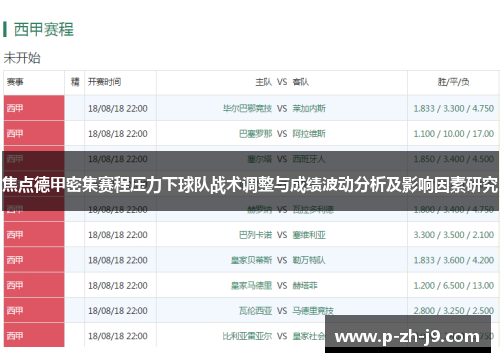Screen dimensions: 500x362
Task: Click VS between 皇家马德里 and 赫塔菲
Action: pos(282,286)
